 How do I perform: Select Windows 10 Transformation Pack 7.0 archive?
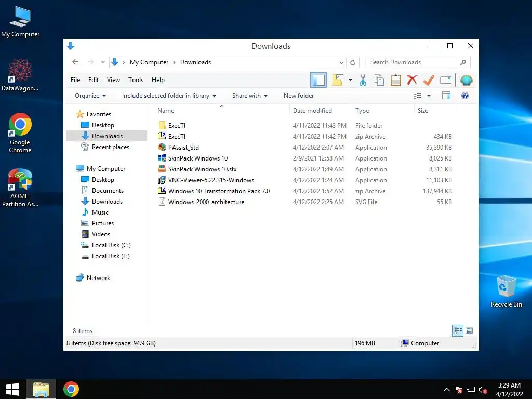coord(219,191)
